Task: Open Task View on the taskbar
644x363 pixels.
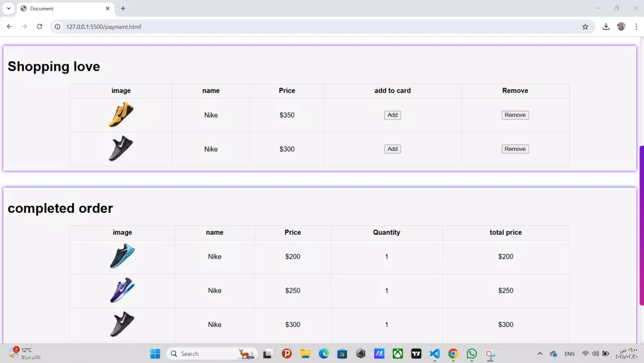Action: (268, 353)
